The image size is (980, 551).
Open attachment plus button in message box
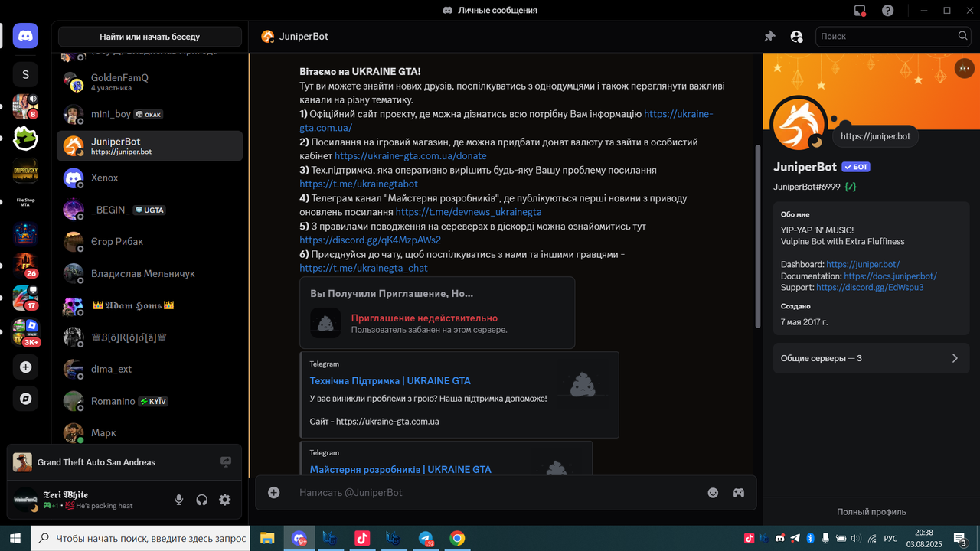click(x=273, y=493)
